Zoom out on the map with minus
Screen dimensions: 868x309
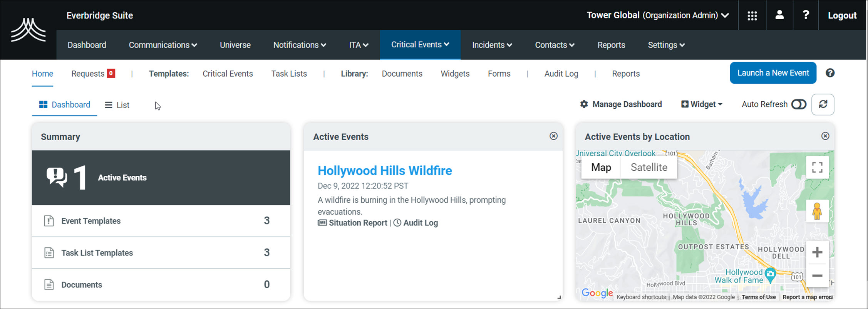pyautogui.click(x=817, y=276)
